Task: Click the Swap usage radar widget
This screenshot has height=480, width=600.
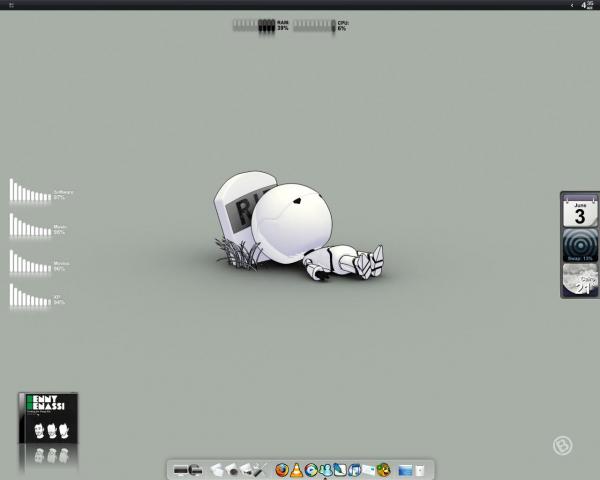Action: (x=580, y=245)
